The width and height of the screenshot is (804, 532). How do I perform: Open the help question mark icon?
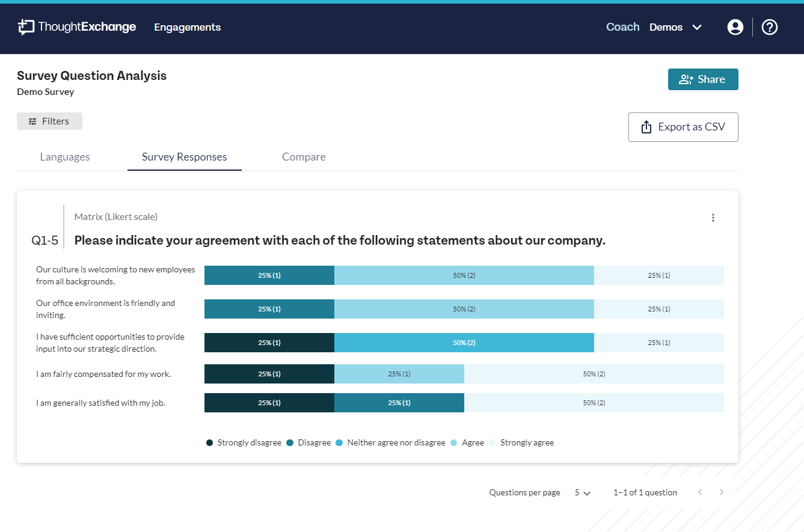pyautogui.click(x=770, y=27)
